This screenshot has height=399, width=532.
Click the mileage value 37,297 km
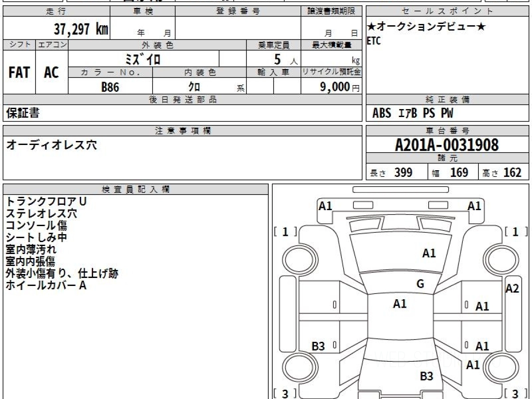(81, 30)
